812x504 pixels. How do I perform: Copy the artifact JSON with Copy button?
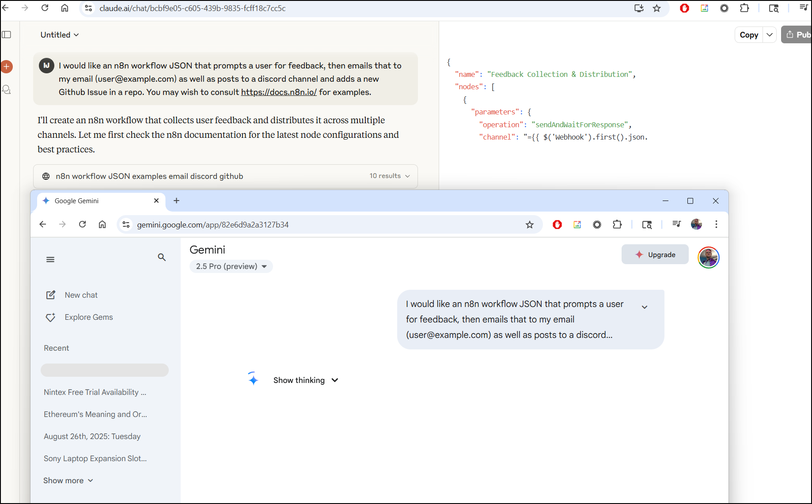click(x=749, y=35)
